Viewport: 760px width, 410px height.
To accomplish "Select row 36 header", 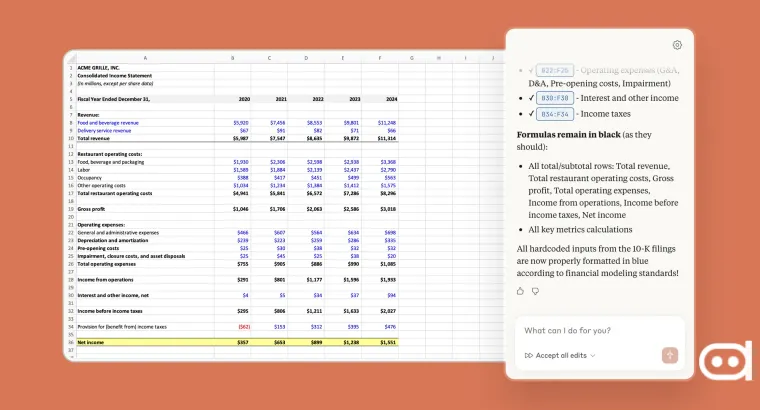I will pyautogui.click(x=71, y=342).
